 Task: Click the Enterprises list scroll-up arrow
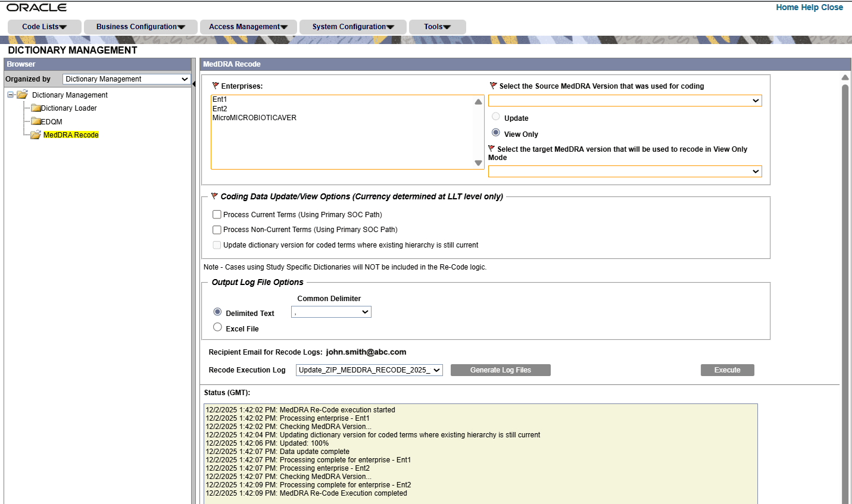(478, 102)
